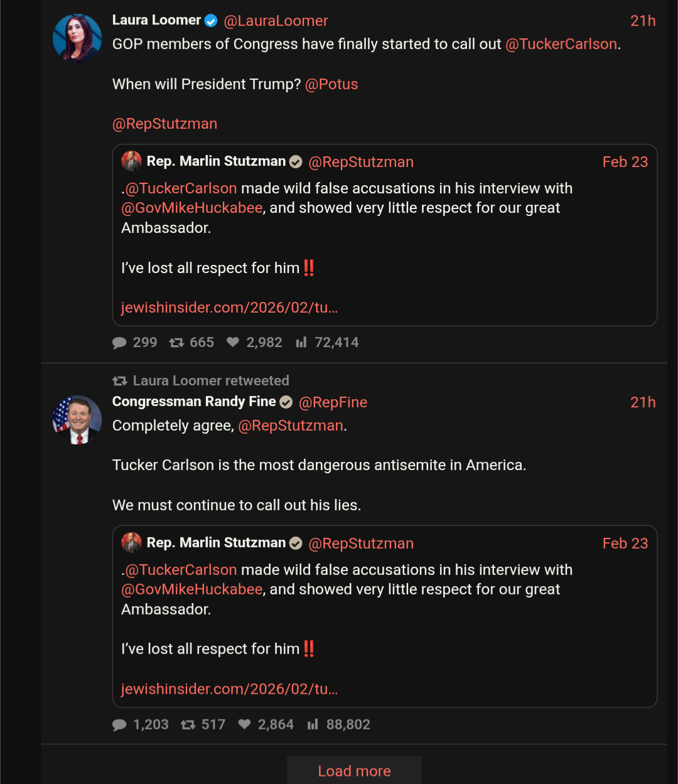Click the @TuckerCarlson mention in Laura Loomer's tweet
Viewport: 678px width, 784px height.
pos(561,44)
